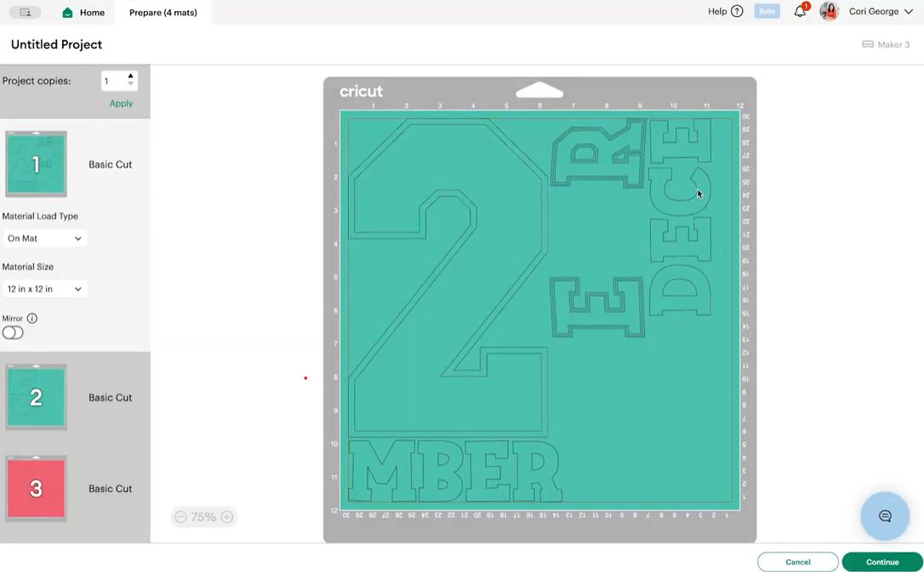Select the rotated DECE letters on mat
The height and width of the screenshot is (572, 924).
[681, 217]
